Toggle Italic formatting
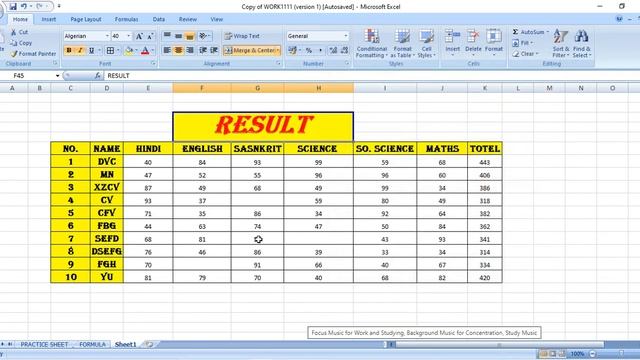The image size is (640, 360). pyautogui.click(x=80, y=51)
